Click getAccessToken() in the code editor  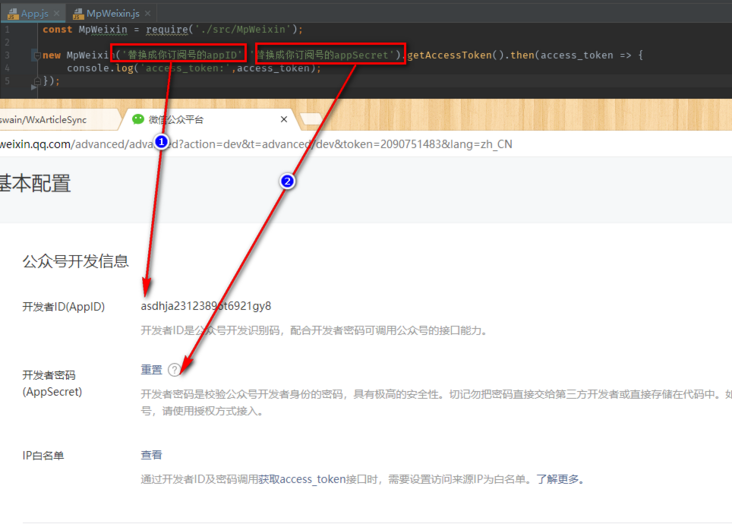(456, 55)
